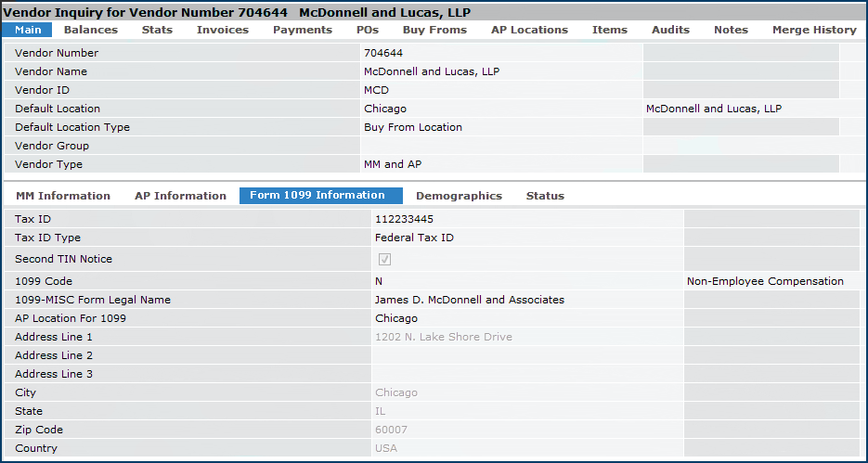868x463 pixels.
Task: Open the Demographics sub-tab
Action: coord(459,196)
